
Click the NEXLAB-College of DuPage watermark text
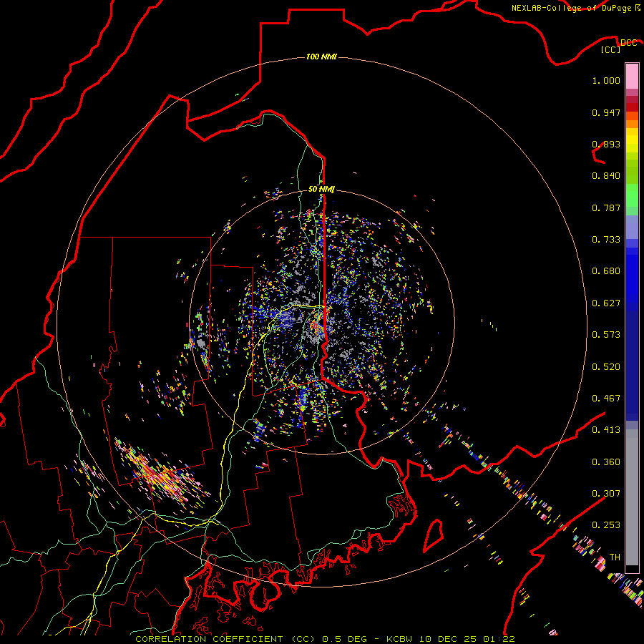click(575, 8)
